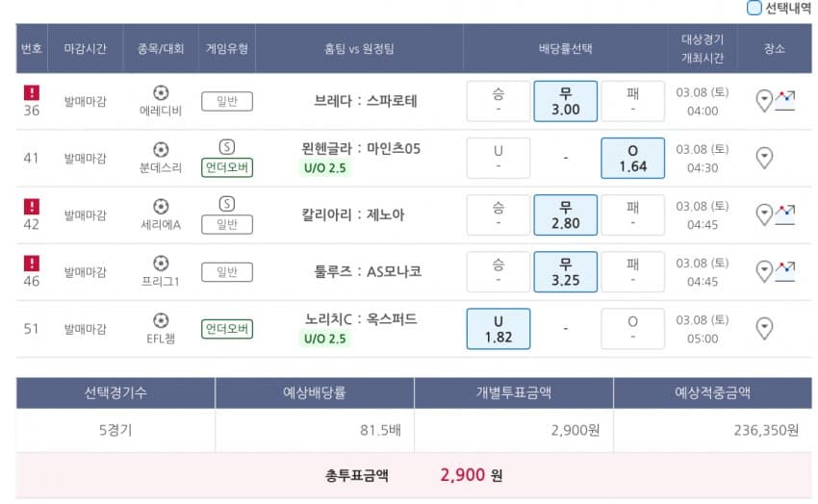Click location pin for Toulouse vs AS Monaco
This screenshot has width=818, height=504.
click(764, 271)
